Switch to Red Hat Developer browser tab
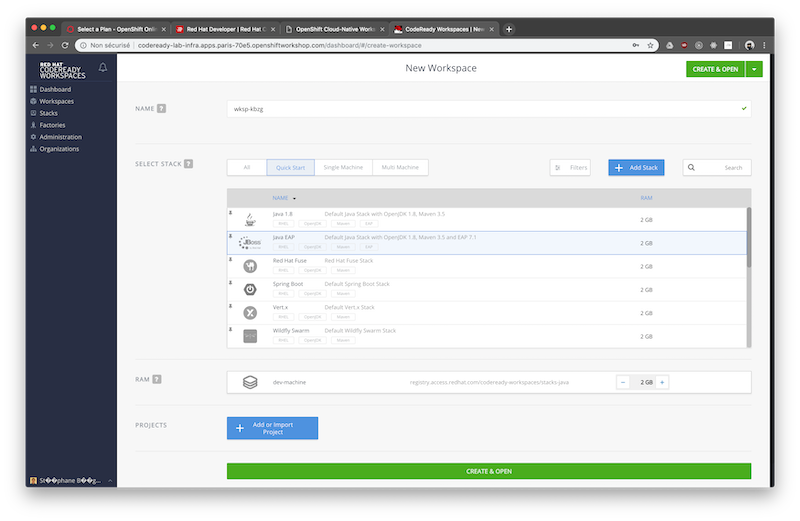The width and height of the screenshot is (800, 521). [x=226, y=29]
